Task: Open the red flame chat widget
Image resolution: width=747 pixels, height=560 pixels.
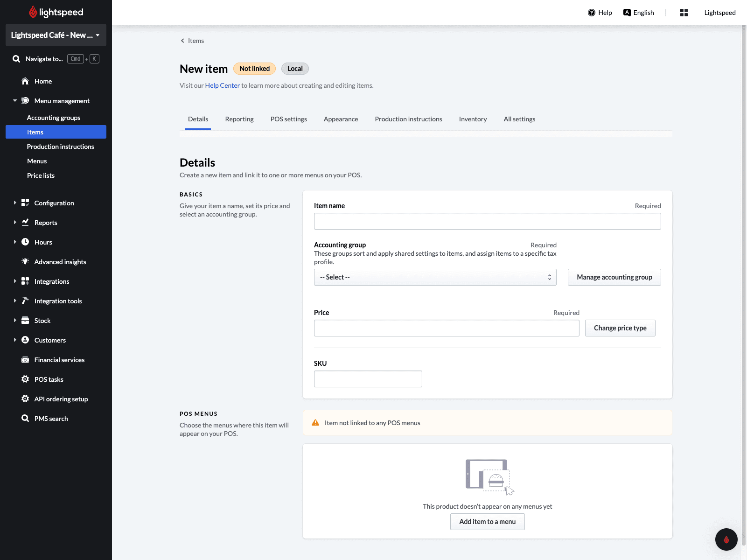Action: pos(726,539)
